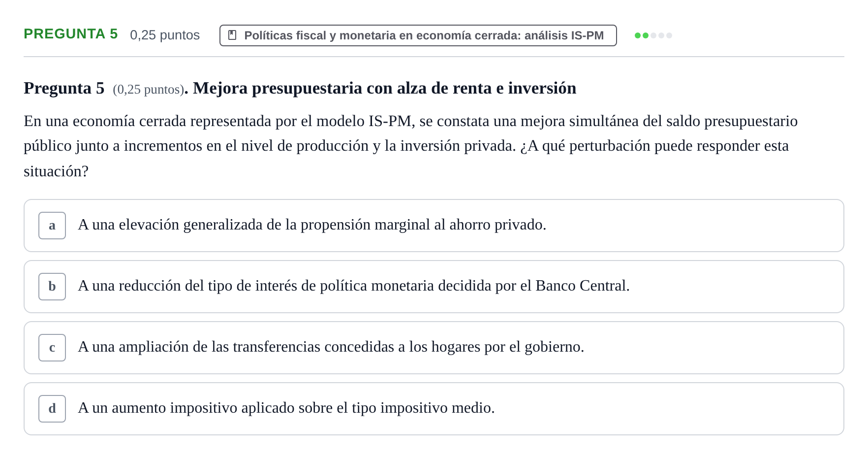
Task: Click the book icon in topic tag
Action: pos(233,35)
